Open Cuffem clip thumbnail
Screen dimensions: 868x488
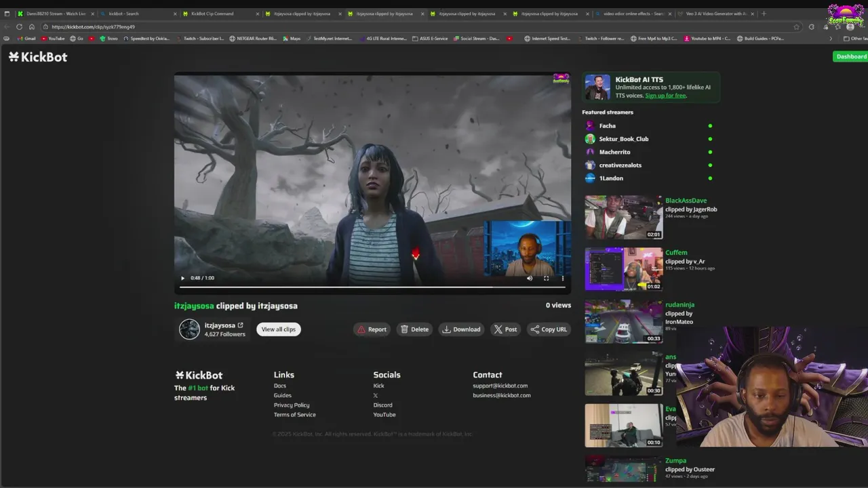pyautogui.click(x=623, y=269)
